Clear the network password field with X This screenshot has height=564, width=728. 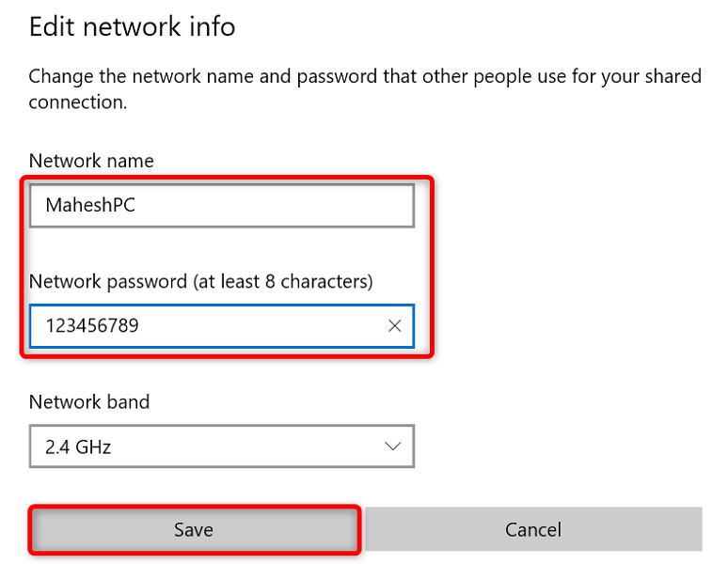394,326
